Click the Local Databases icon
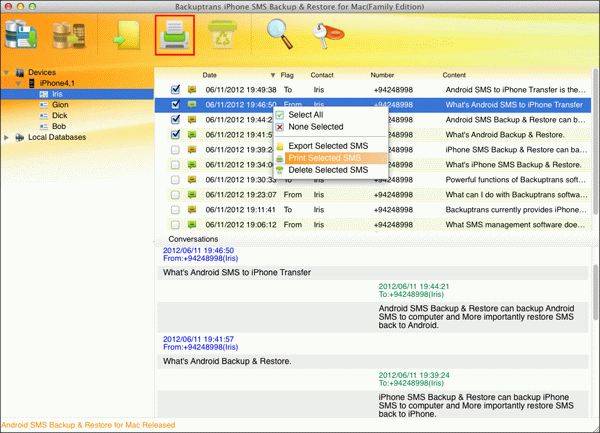Image resolution: width=600 pixels, height=433 pixels. point(20,137)
